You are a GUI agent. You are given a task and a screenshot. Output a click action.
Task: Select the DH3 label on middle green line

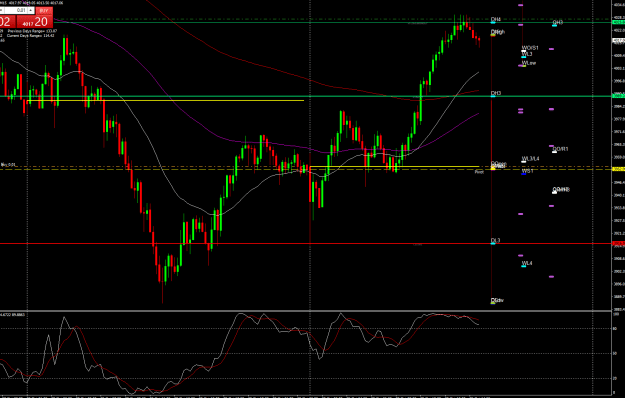(x=496, y=93)
